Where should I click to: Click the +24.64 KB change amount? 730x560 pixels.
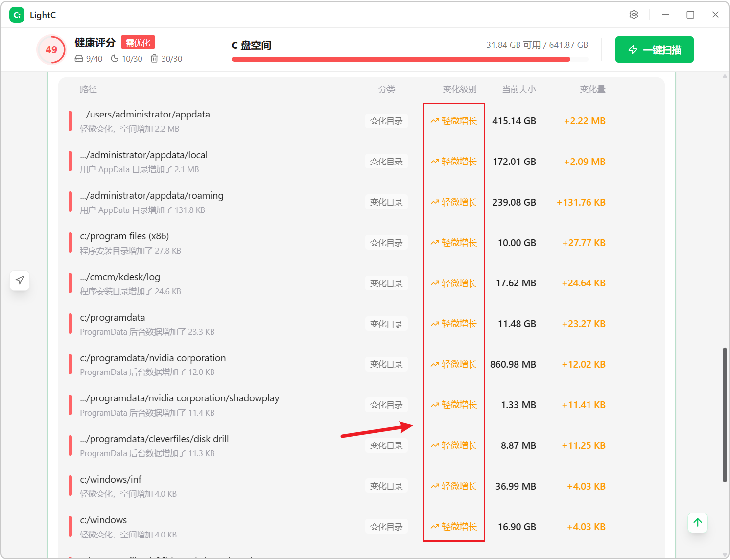coord(584,283)
